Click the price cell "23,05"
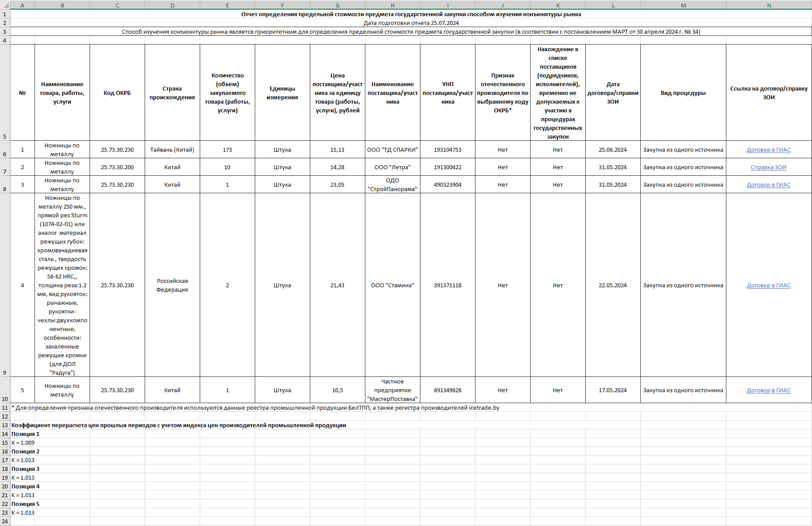812x526 pixels. tap(337, 185)
